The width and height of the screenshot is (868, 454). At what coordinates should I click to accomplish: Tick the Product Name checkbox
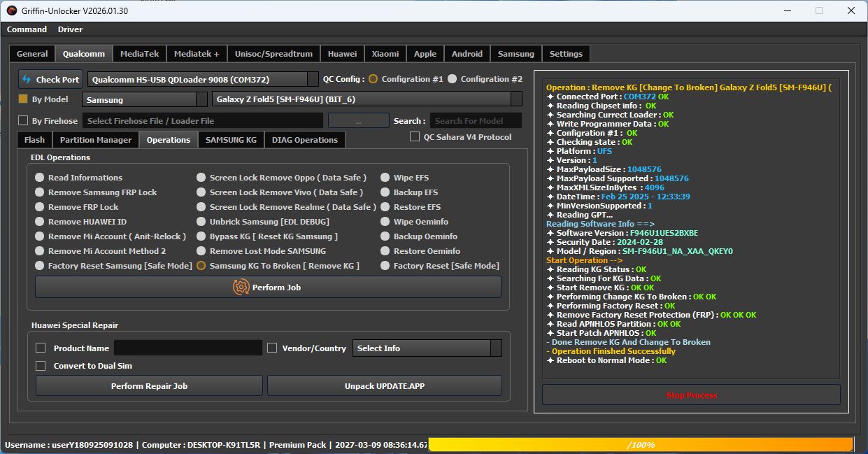click(x=41, y=348)
